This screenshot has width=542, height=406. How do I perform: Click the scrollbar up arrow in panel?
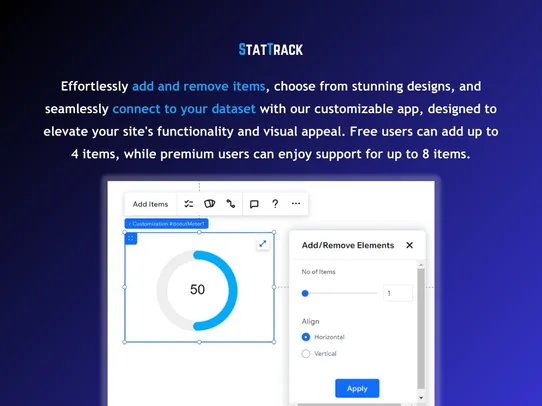tap(421, 265)
